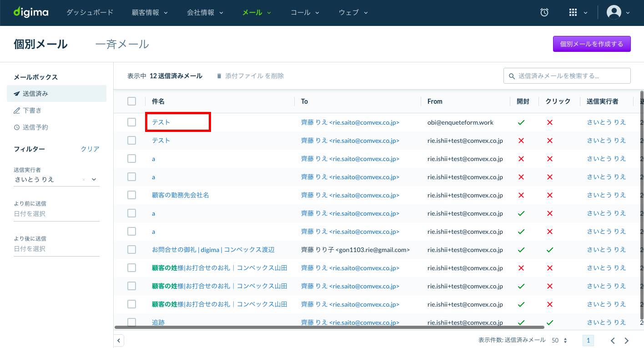Open the 追跡 email subject
The height and width of the screenshot is (348, 644).
(x=158, y=323)
